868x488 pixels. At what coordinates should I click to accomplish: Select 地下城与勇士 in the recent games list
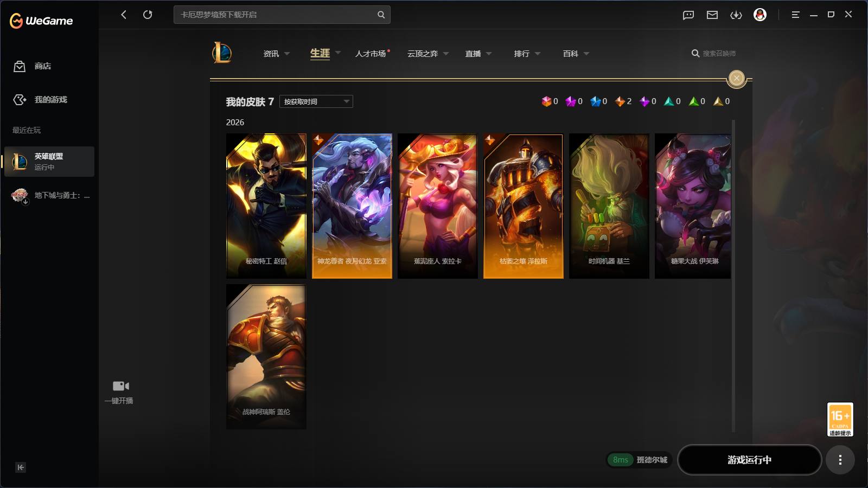click(50, 195)
